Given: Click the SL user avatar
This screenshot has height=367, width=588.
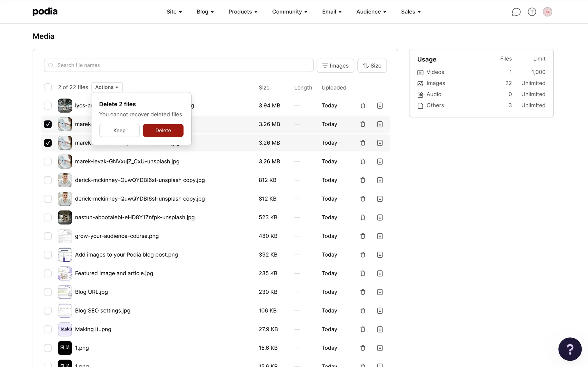Looking at the screenshot, I should [x=547, y=12].
